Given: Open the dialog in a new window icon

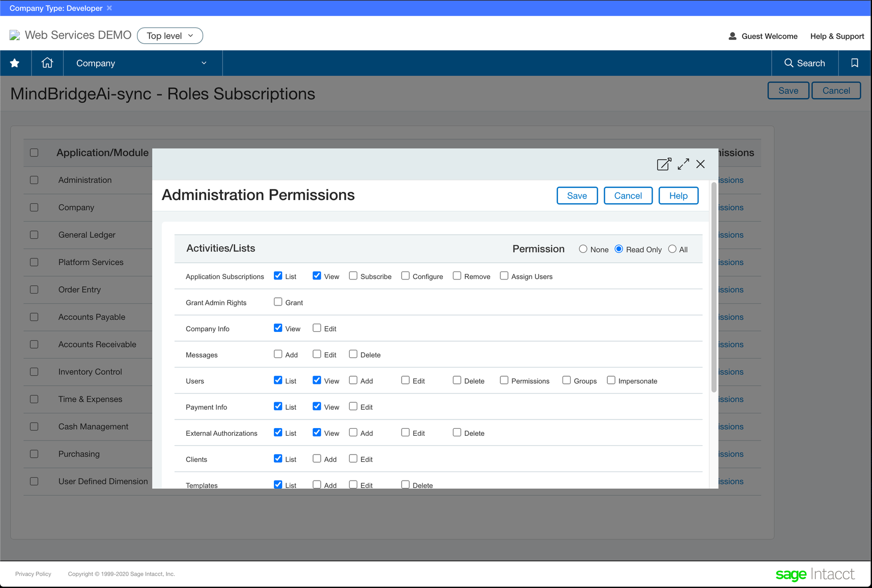Looking at the screenshot, I should (x=664, y=164).
